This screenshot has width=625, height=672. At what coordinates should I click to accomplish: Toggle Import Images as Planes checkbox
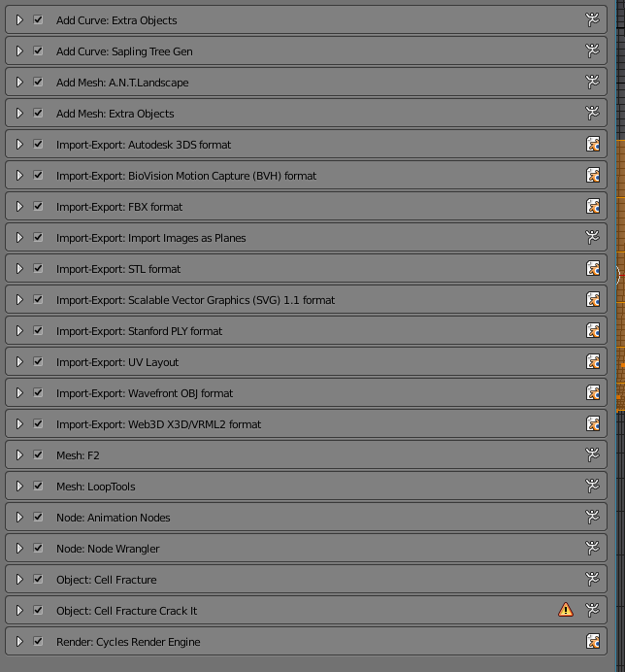[x=38, y=237]
